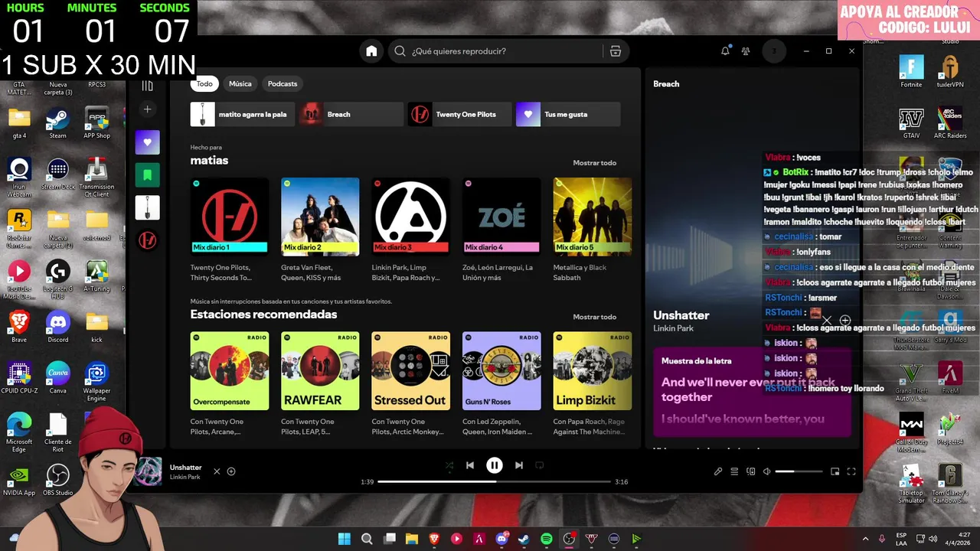Click the Muestra de la letra lyrics card
This screenshot has height=551, width=980.
752,393
